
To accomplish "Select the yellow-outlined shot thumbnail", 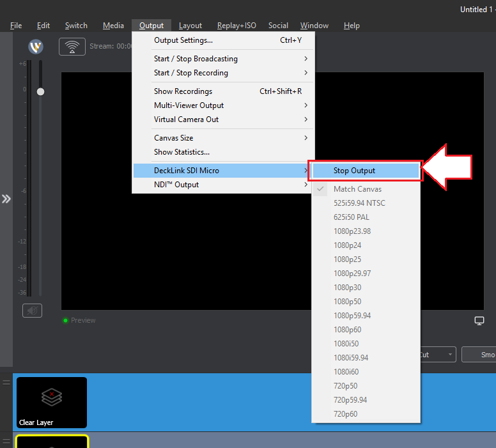I will [52, 442].
